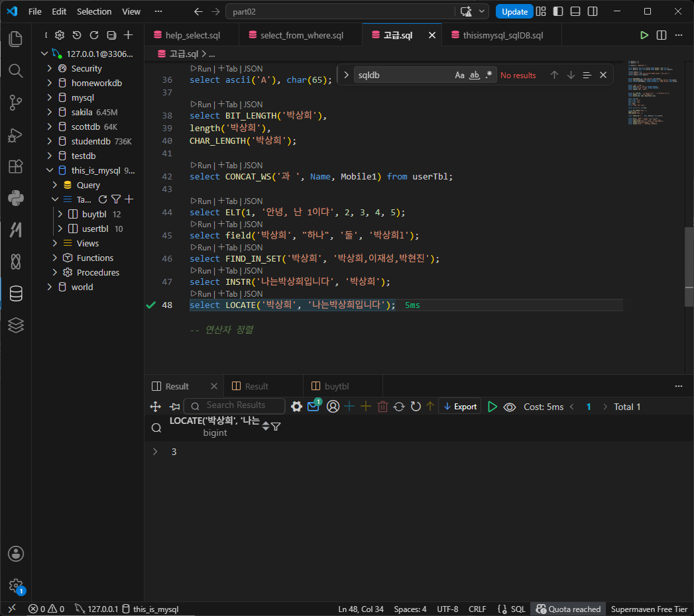Export the query results
The width and height of the screenshot is (694, 616).
(460, 407)
